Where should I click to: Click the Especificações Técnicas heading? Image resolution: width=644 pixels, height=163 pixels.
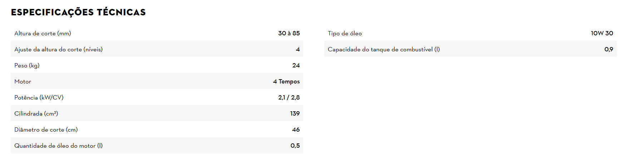point(78,12)
